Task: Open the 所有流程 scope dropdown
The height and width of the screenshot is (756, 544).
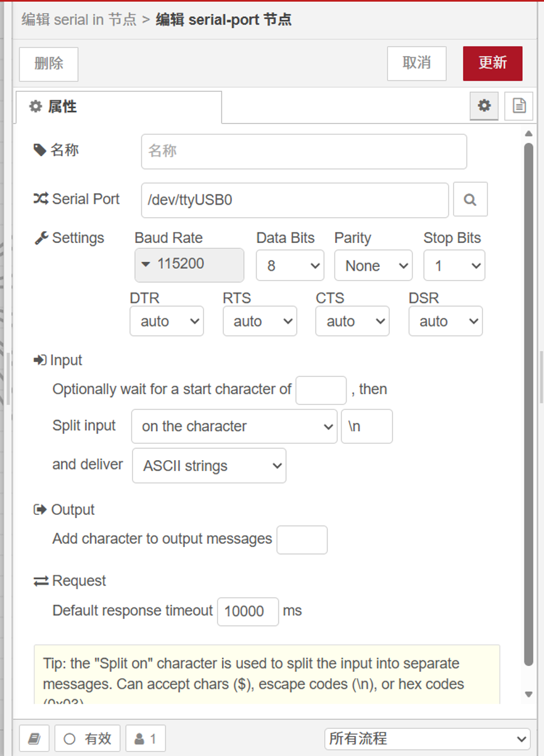Action: click(428, 738)
